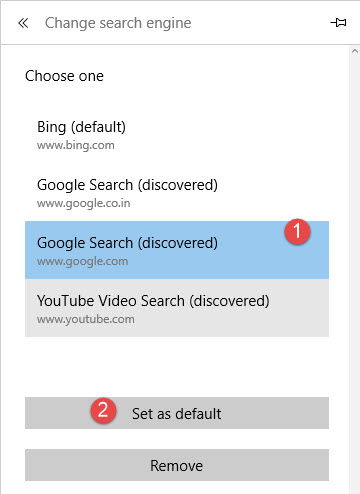Click the scrollbar up arrow
360x494 pixels.
[x=355, y=52]
